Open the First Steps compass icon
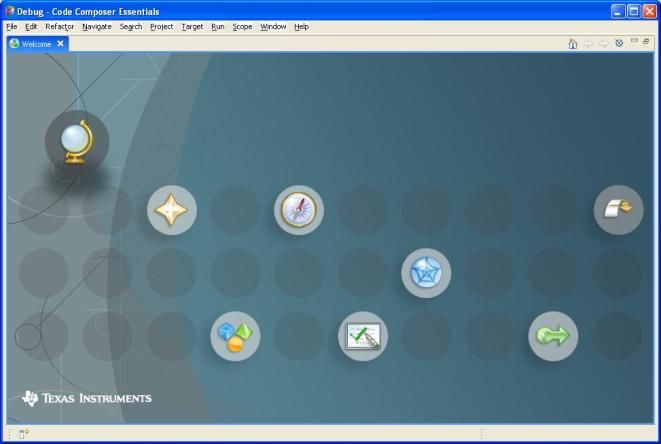The width and height of the screenshot is (661, 444). pyautogui.click(x=299, y=210)
